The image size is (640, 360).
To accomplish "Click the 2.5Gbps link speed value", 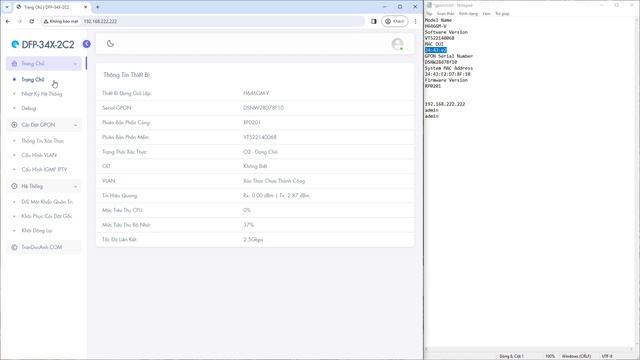I will pyautogui.click(x=253, y=240).
